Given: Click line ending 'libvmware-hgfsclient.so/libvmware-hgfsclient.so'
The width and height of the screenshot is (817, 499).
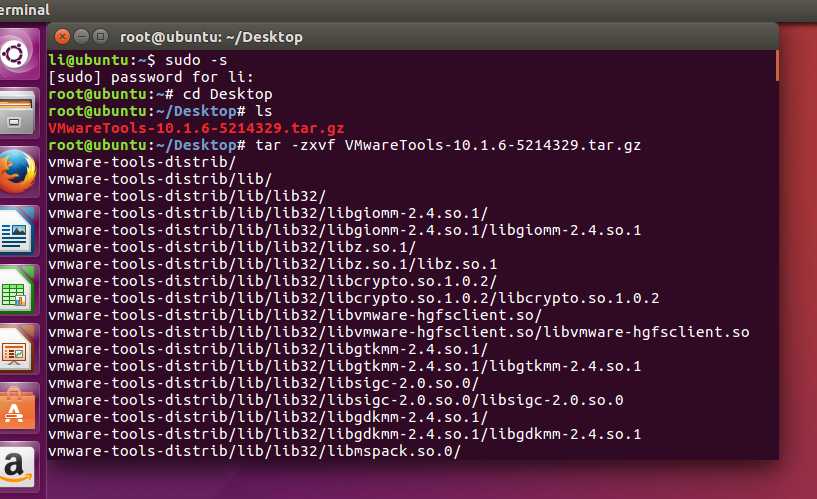Looking at the screenshot, I should point(399,332).
